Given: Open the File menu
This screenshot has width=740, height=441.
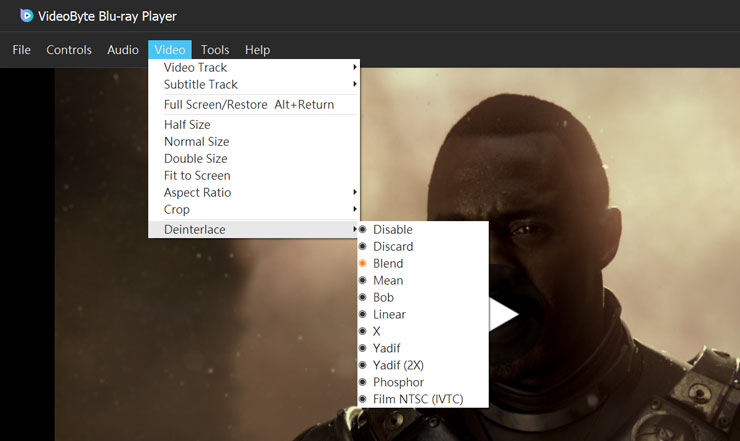Looking at the screenshot, I should pos(21,50).
